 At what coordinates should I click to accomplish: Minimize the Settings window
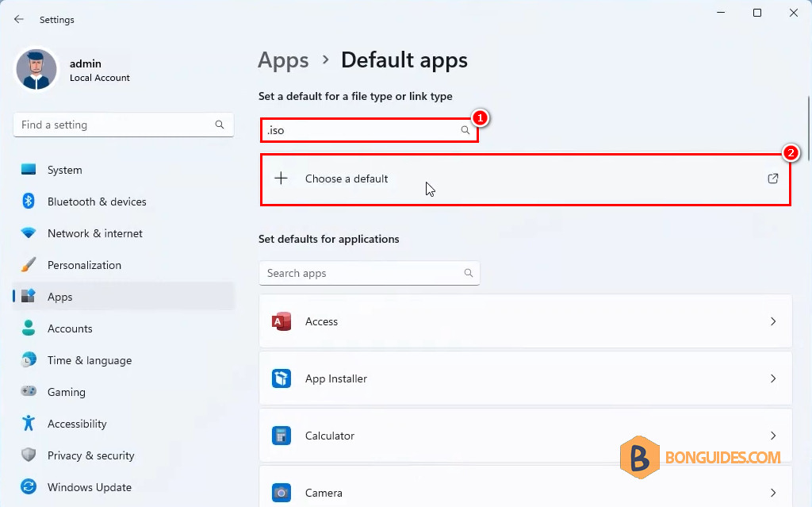click(x=720, y=13)
